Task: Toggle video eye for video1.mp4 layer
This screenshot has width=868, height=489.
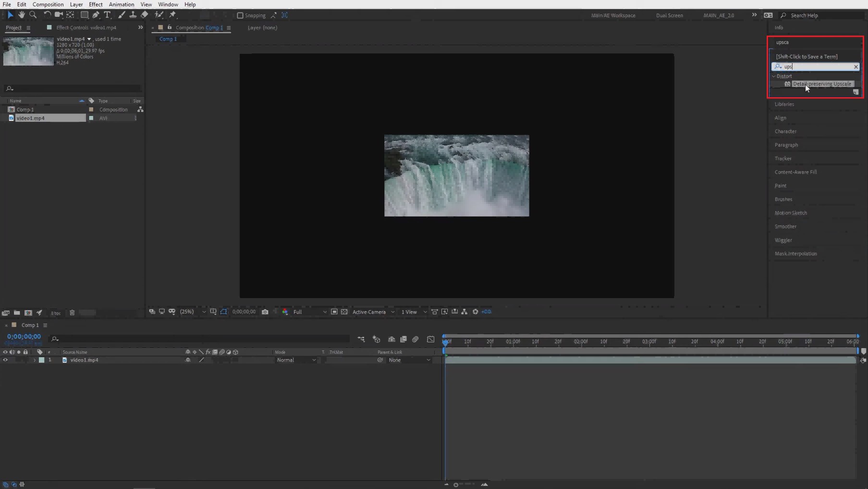Action: (5, 360)
